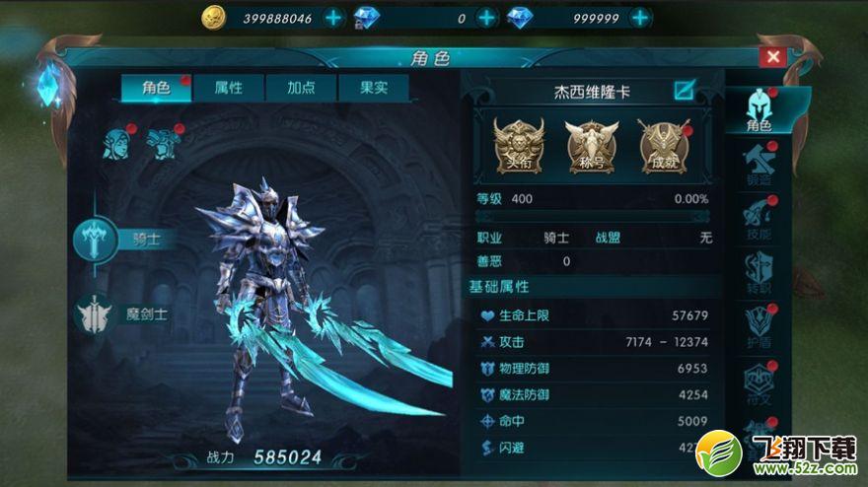This screenshot has height=487, width=868.
Task: Click the level experience progress bar
Action: click(x=593, y=216)
